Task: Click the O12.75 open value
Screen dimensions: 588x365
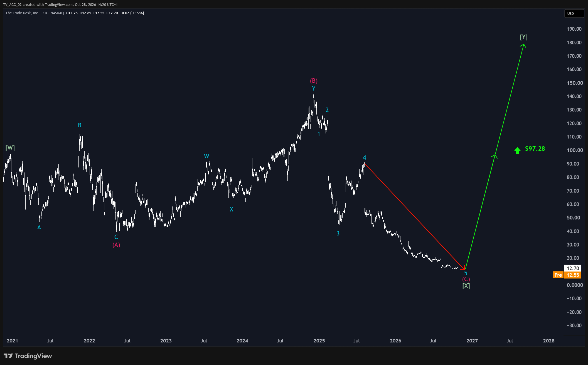Action: click(72, 13)
